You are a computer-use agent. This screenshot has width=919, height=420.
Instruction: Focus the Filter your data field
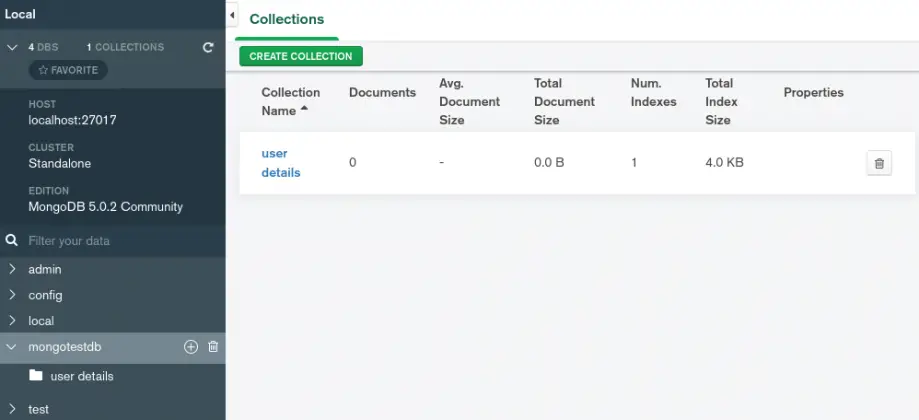(110, 241)
